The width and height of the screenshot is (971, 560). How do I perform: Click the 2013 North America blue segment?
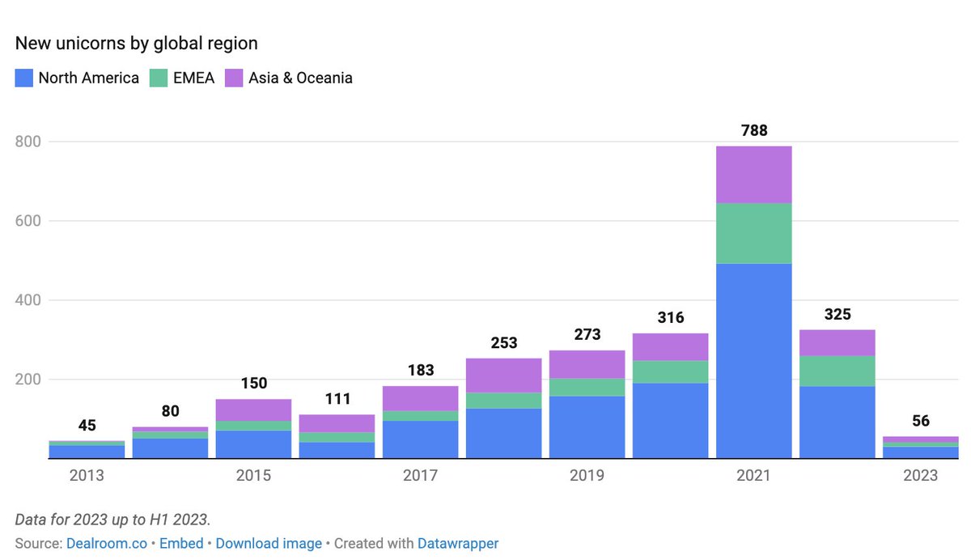click(87, 452)
